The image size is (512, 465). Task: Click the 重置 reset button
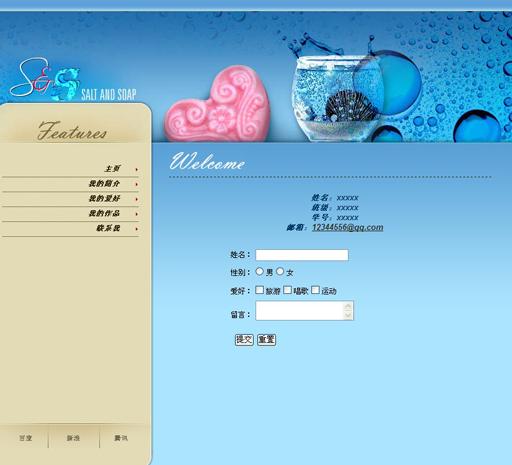pyautogui.click(x=266, y=340)
